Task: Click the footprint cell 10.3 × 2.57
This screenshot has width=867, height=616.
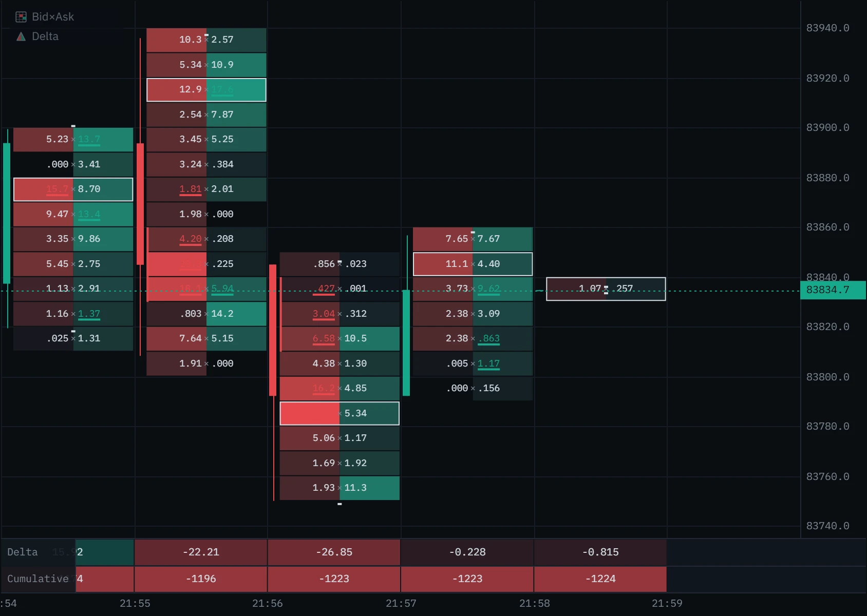Action: tap(206, 40)
